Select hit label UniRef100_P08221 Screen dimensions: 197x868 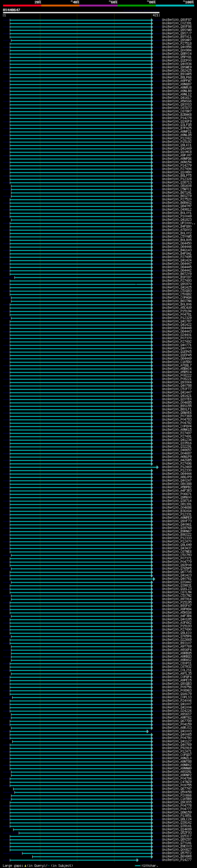click(x=176, y=379)
